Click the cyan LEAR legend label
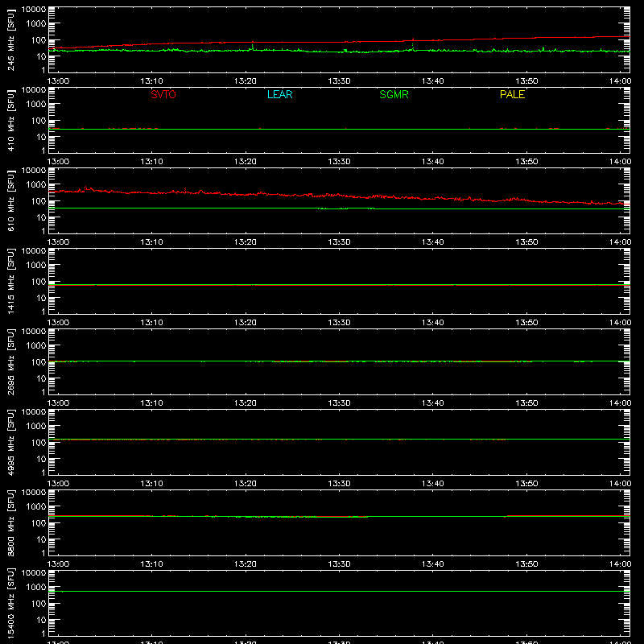Viewport: 644px width, 644px height. (x=279, y=94)
